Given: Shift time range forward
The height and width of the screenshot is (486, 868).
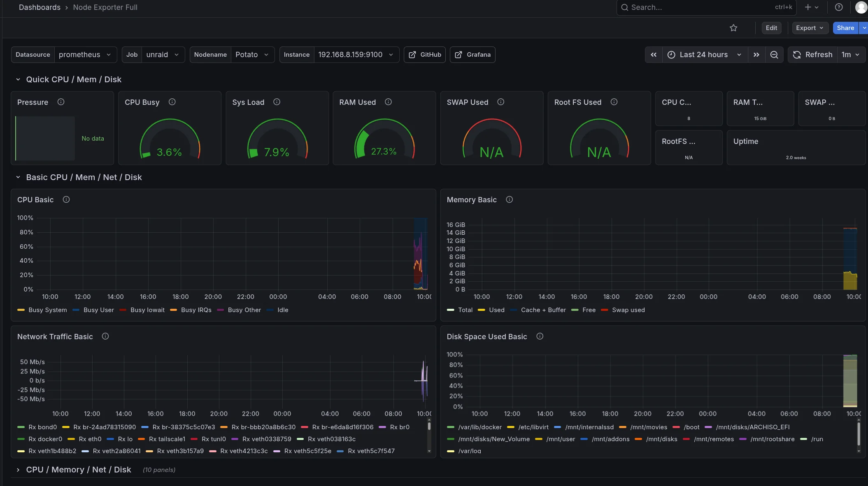Looking at the screenshot, I should tap(756, 55).
